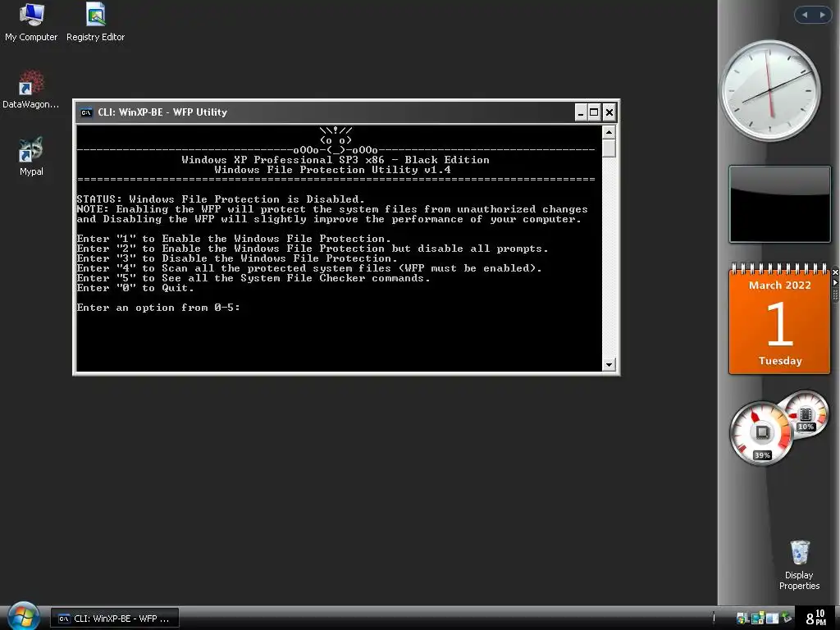Click the line "Enter "1" to Enable the Windows File Protection."

[234, 239]
